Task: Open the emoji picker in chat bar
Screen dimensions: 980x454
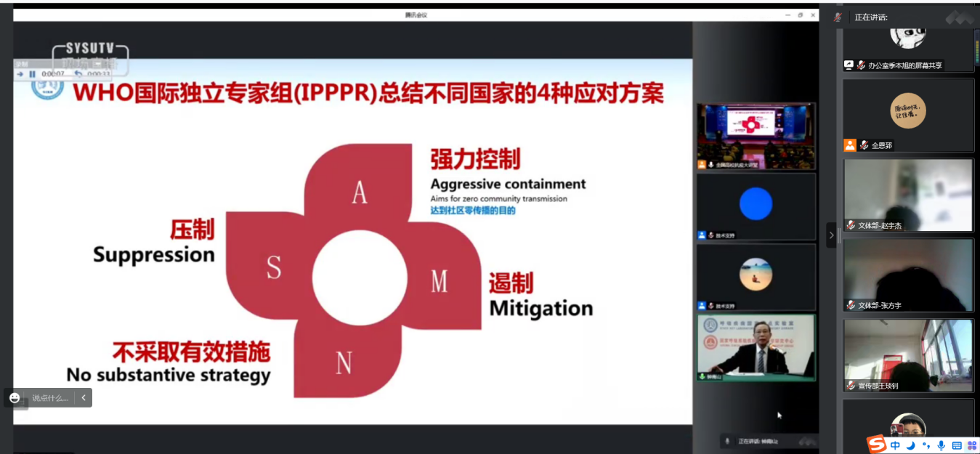Action: pyautogui.click(x=15, y=398)
